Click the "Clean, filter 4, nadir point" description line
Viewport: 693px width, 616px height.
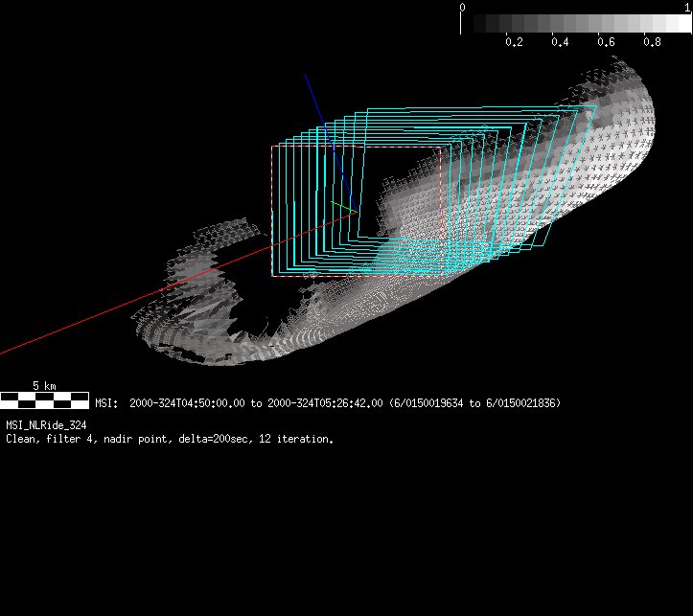[170, 439]
